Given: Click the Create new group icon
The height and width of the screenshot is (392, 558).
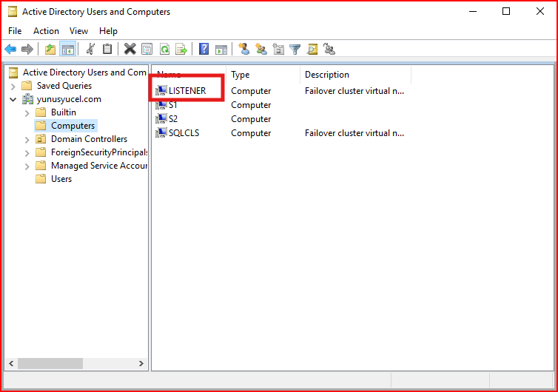Looking at the screenshot, I should tap(261, 49).
